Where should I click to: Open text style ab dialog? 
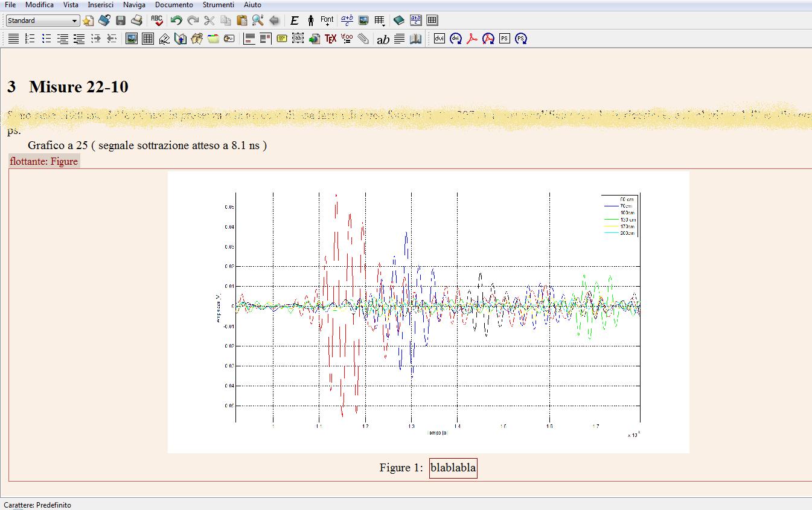click(383, 40)
